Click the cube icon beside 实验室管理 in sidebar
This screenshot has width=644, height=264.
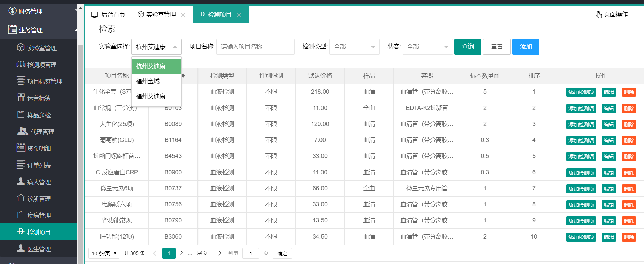21,47
